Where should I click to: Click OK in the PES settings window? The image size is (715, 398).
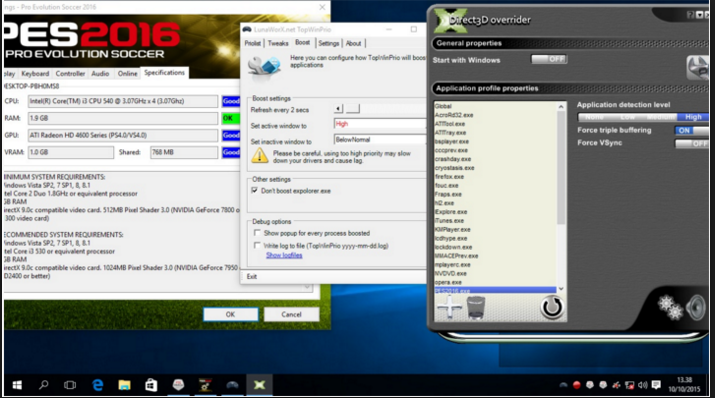[230, 314]
